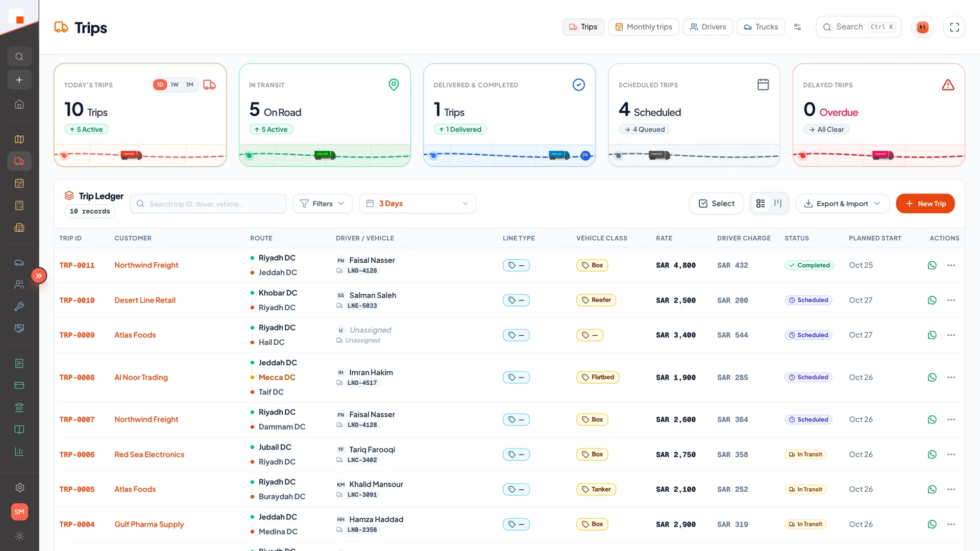Click the sidebar plus add icon
Screen dimensions: 980x551
(x=19, y=80)
